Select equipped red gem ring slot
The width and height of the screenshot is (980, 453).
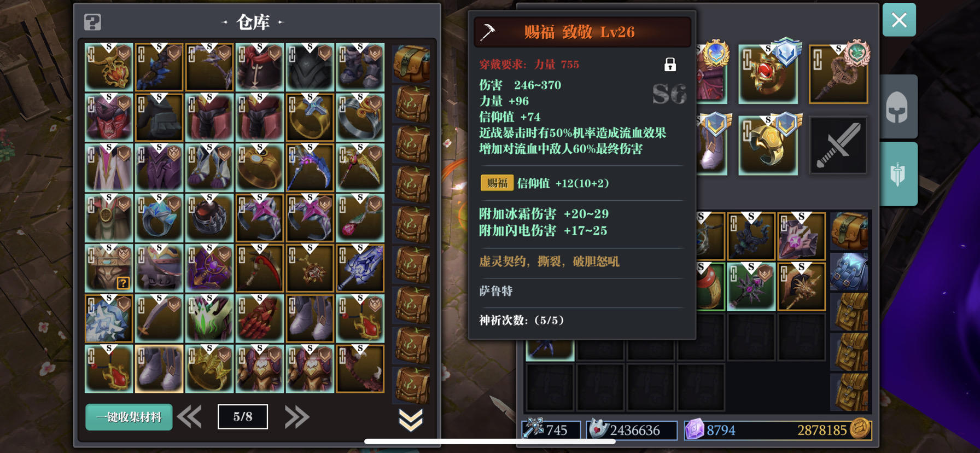coord(768,74)
